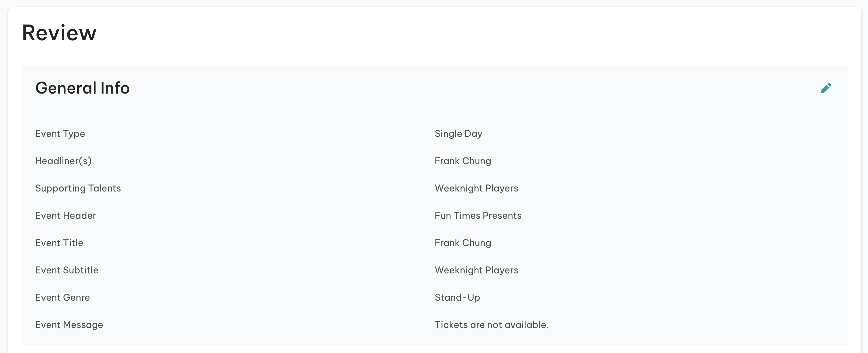Click the Event Subtitle label
This screenshot has width=868, height=353.
pos(67,270)
